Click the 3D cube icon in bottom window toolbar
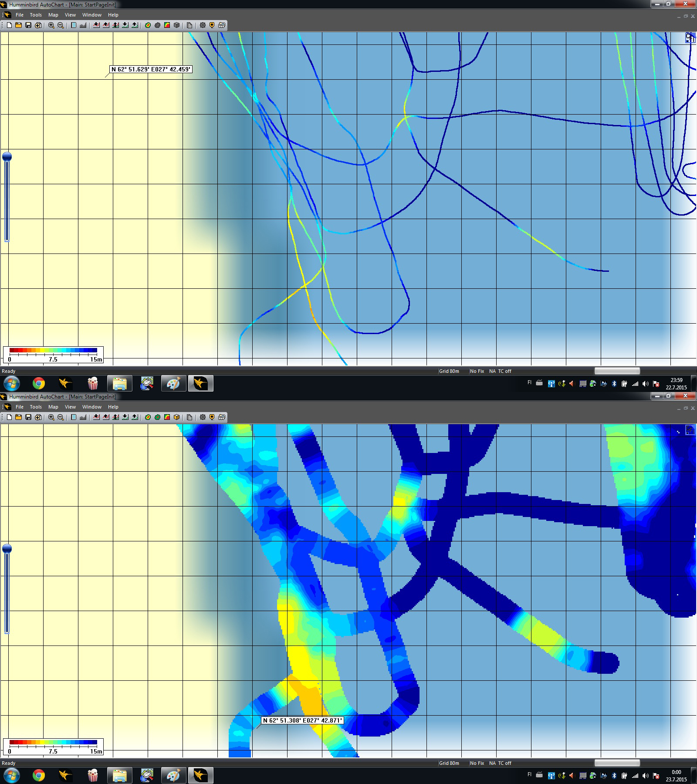697x784 pixels. tap(176, 417)
